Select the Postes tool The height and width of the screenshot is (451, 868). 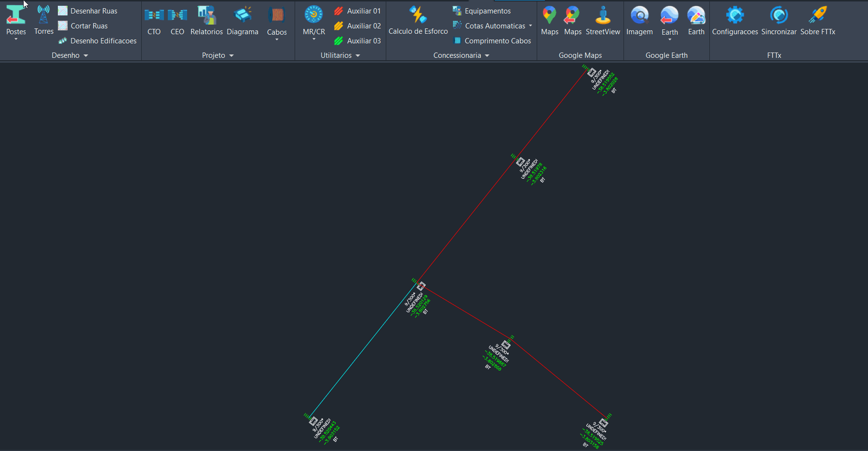(x=16, y=19)
